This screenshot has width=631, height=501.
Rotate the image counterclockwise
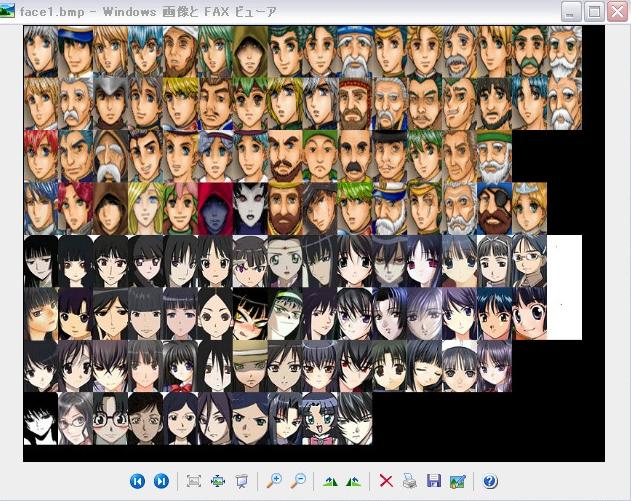353,481
